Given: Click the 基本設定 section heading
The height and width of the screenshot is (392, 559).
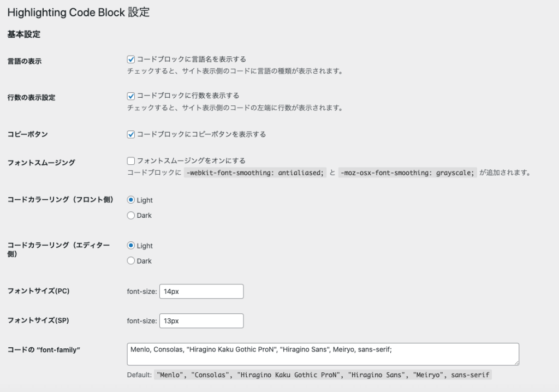Looking at the screenshot, I should [x=23, y=34].
